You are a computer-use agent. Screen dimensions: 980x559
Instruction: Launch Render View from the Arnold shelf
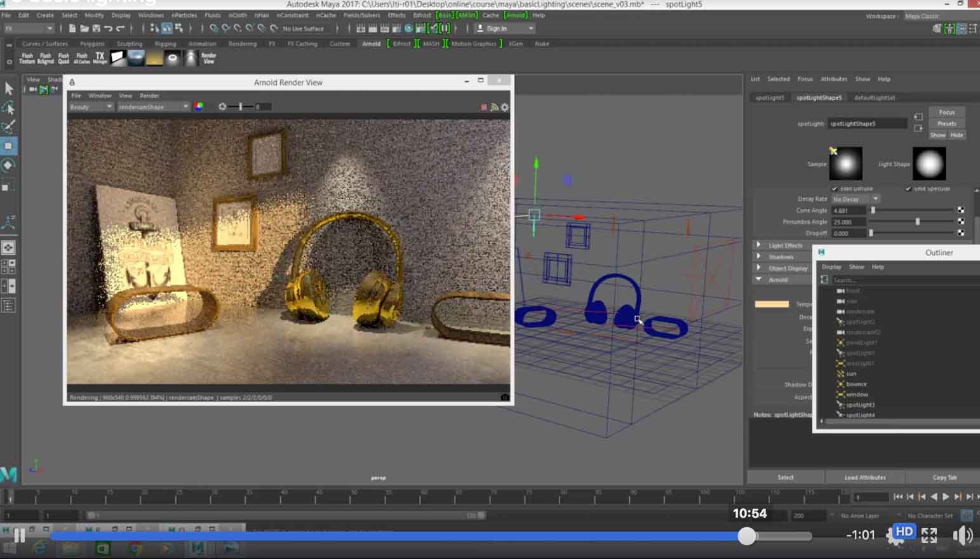208,58
